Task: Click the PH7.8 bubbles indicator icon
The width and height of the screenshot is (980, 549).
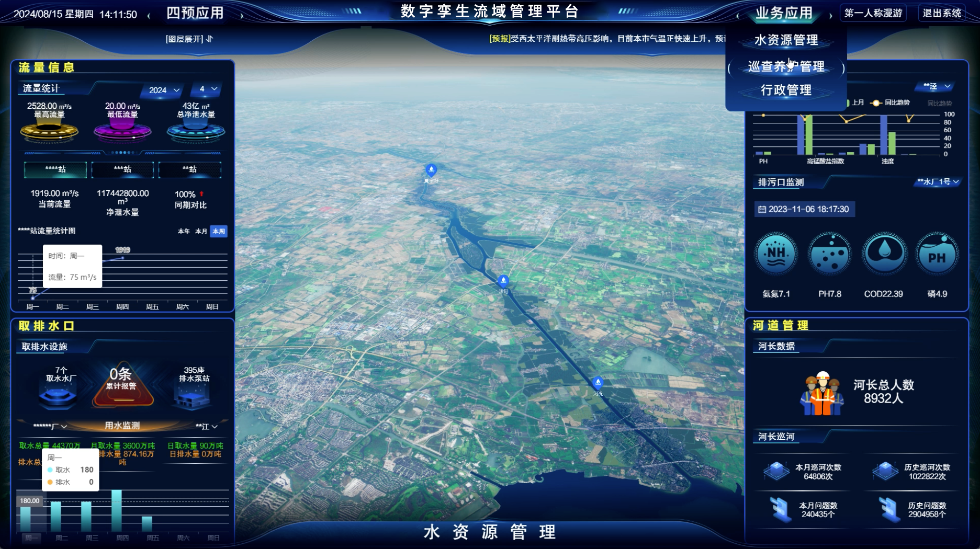Action: [x=830, y=254]
